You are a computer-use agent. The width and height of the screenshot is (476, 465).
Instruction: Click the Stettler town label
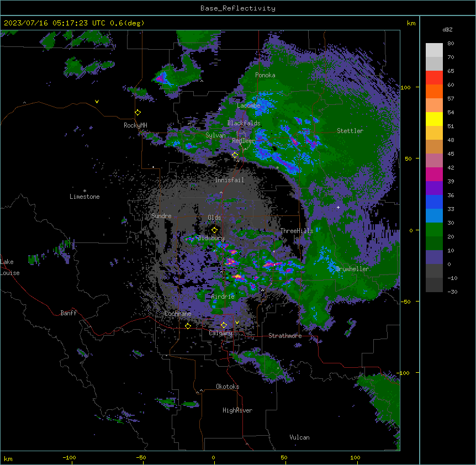350,131
